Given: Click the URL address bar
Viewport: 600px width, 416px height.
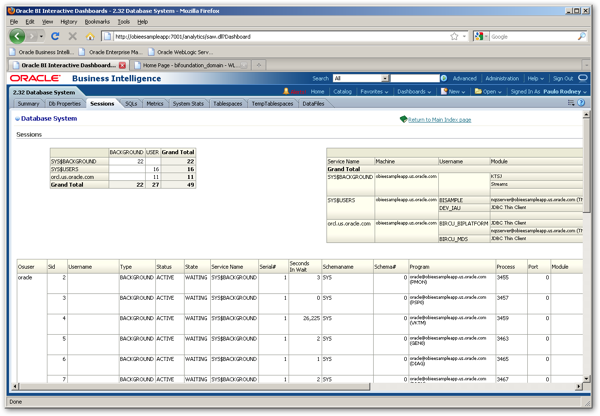Looking at the screenshot, I should (x=279, y=36).
